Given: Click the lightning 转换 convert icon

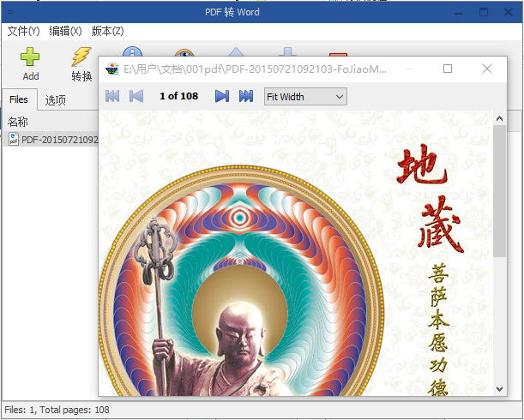Looking at the screenshot, I should point(81,58).
